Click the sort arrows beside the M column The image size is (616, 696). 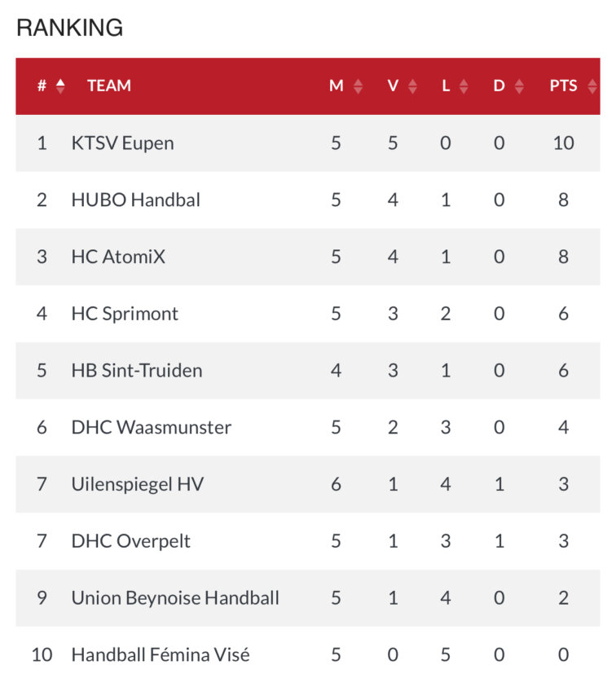click(358, 86)
